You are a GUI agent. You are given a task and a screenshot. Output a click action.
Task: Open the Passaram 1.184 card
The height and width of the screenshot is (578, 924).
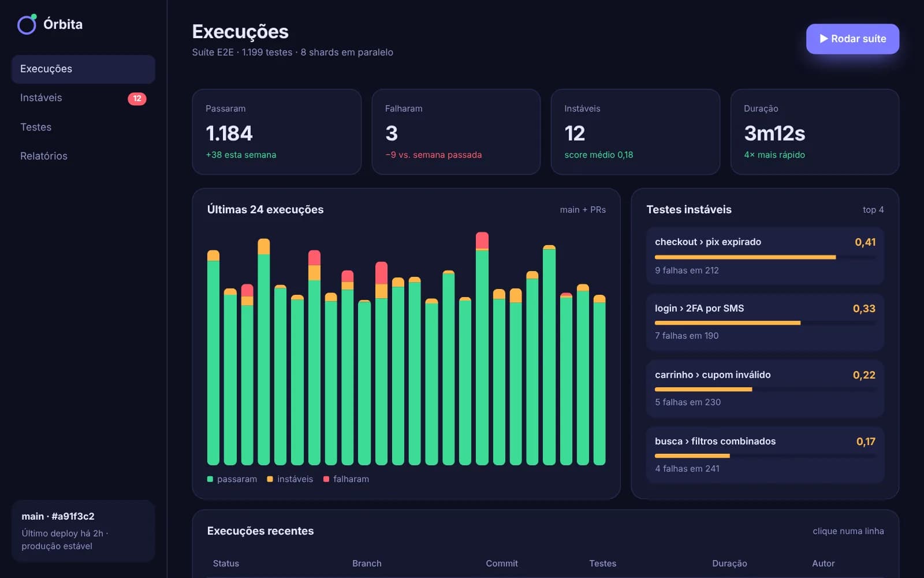(277, 132)
